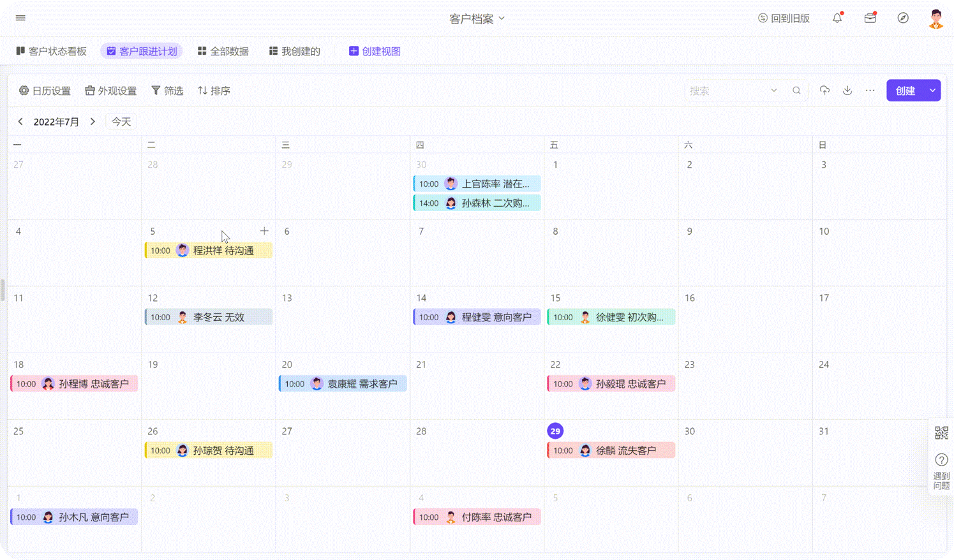Open the hamburger menu at top left

tap(20, 18)
